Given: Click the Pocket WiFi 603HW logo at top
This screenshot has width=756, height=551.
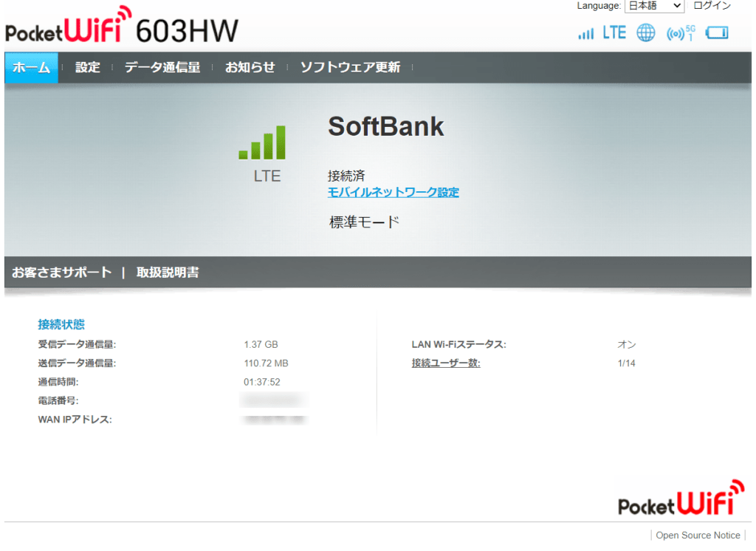Looking at the screenshot, I should [122, 25].
